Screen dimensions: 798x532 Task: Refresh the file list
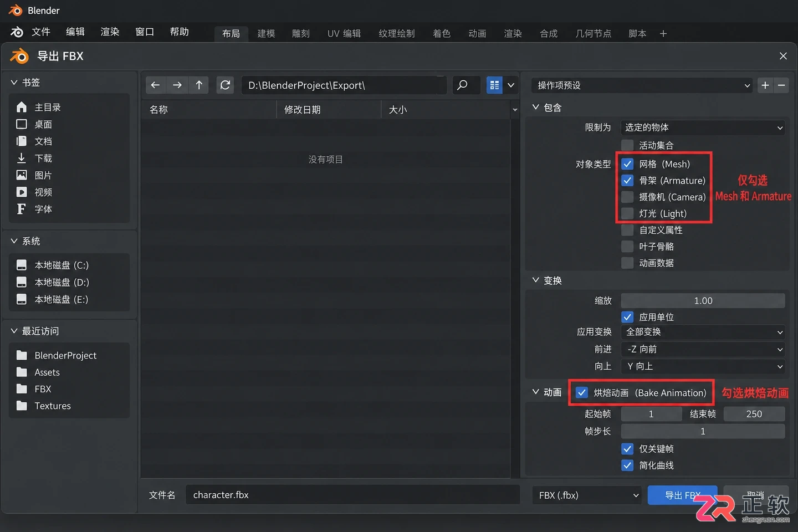pos(225,85)
